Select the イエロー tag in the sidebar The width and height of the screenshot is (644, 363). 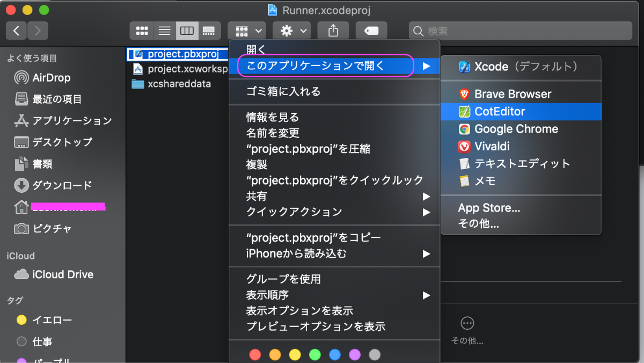(x=44, y=320)
